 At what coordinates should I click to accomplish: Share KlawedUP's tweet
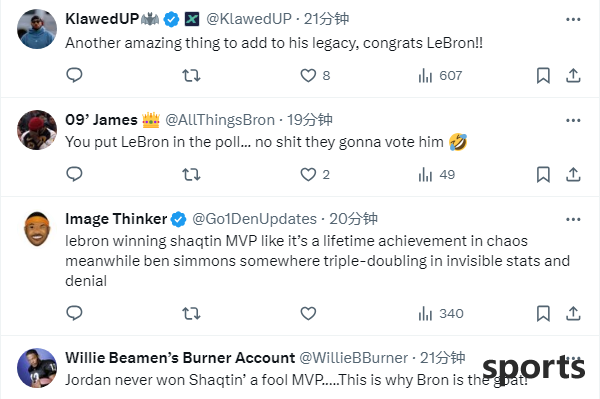pyautogui.click(x=573, y=75)
